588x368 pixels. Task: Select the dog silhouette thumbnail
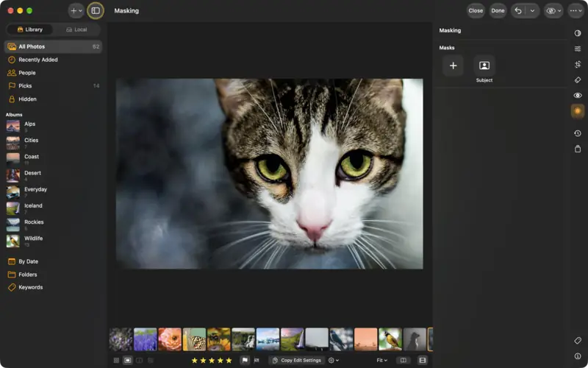coord(415,339)
